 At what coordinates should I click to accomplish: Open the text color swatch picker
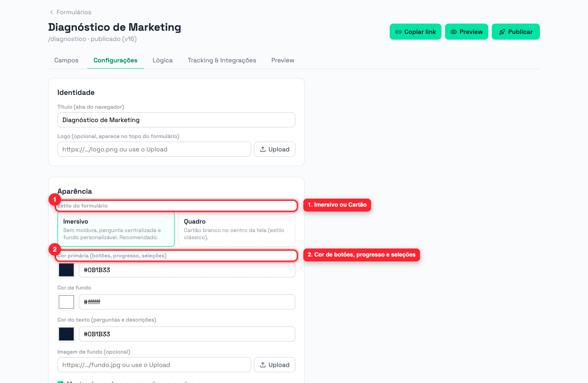(66, 334)
